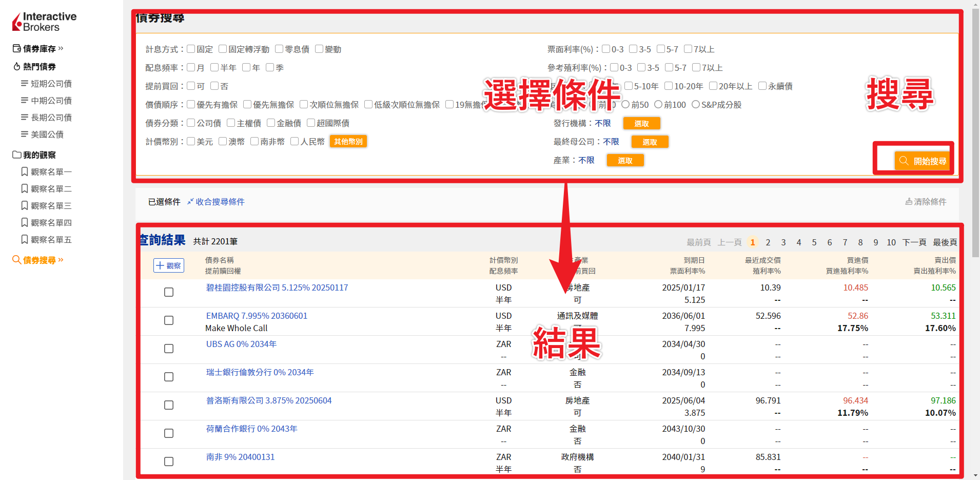Image resolution: width=980 pixels, height=480 pixels.
Task: Check 公司債 bond category
Action: (191, 123)
